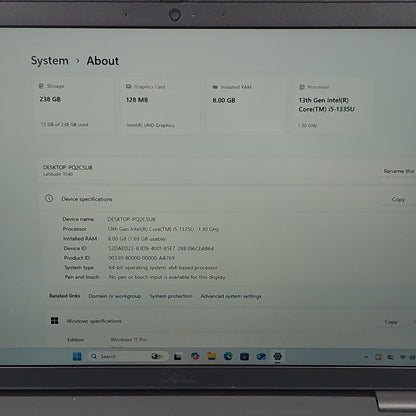Select the Processor value in specifications list
Image resolution: width=416 pixels, height=416 pixels.
tap(163, 229)
